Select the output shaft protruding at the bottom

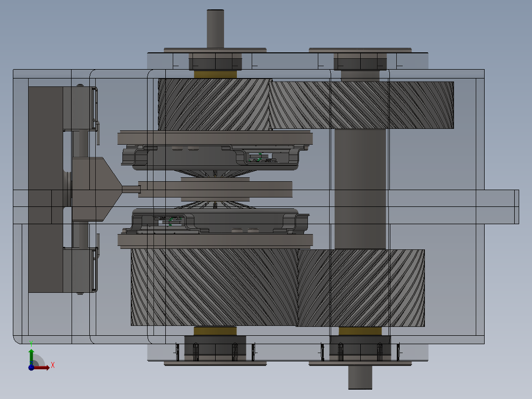[360, 377]
